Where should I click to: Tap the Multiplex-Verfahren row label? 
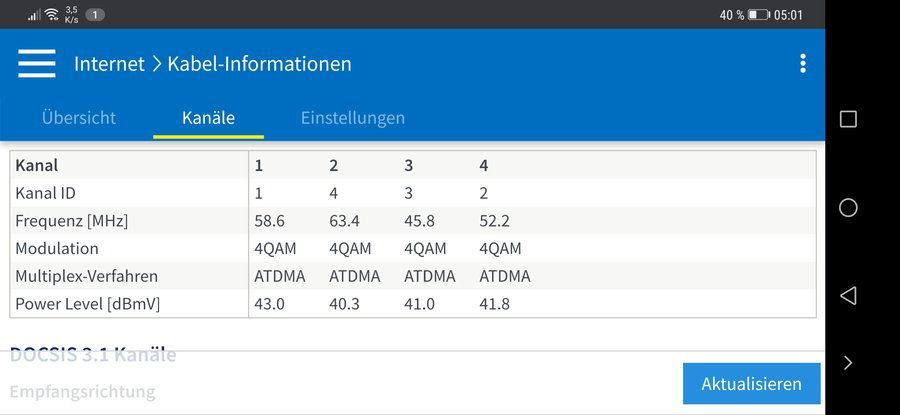pyautogui.click(x=87, y=276)
